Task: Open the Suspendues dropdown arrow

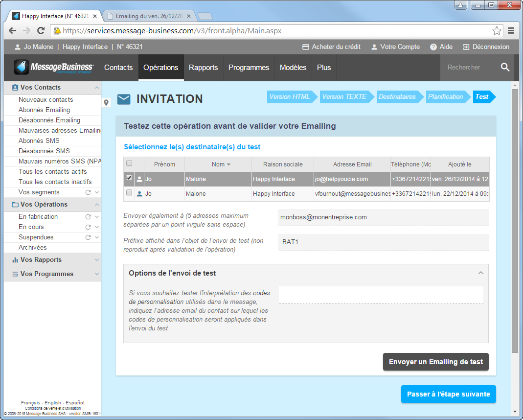Action: 97,237
